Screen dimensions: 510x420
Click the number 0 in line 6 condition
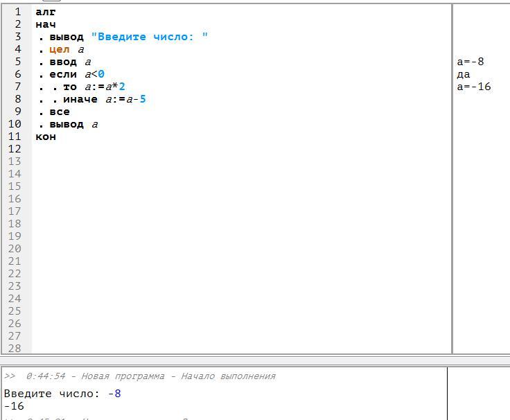click(101, 74)
